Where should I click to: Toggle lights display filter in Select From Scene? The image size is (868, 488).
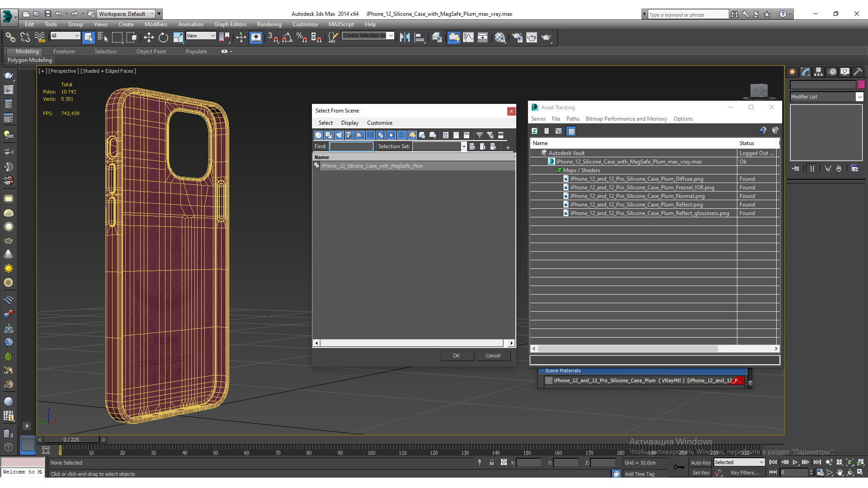pos(339,135)
